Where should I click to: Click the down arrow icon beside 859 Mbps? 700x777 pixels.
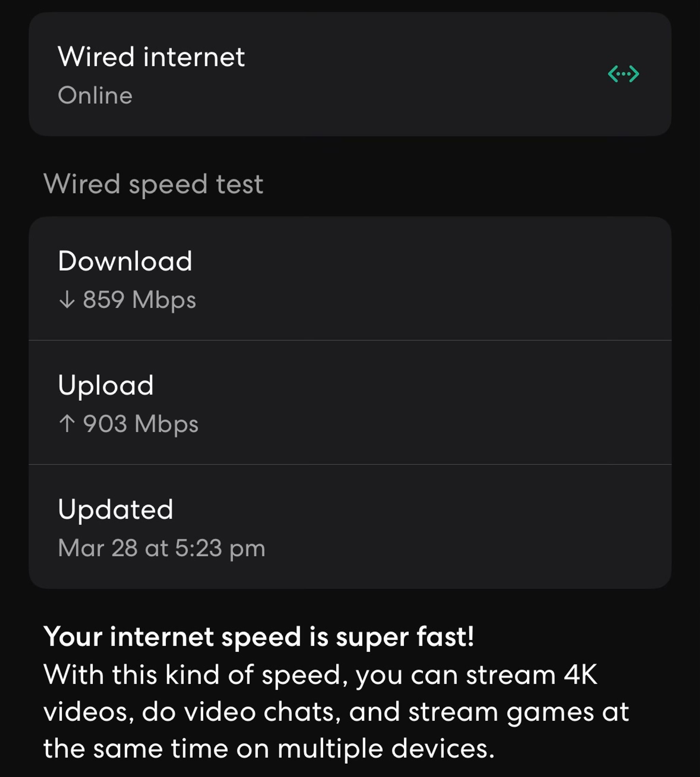[67, 300]
